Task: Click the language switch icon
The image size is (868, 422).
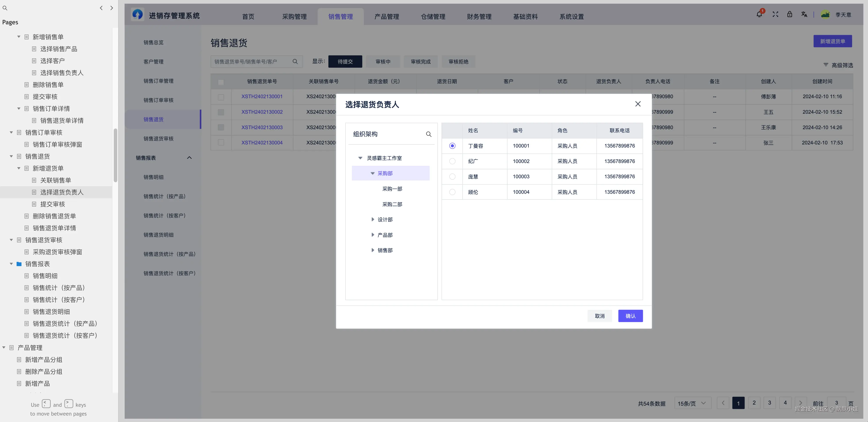Action: point(804,14)
